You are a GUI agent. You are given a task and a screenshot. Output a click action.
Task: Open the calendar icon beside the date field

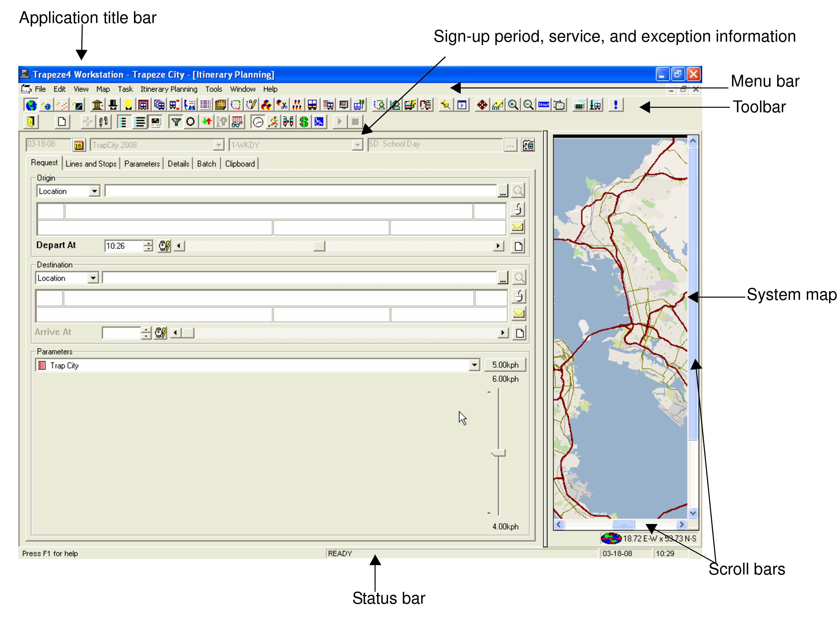click(x=79, y=145)
